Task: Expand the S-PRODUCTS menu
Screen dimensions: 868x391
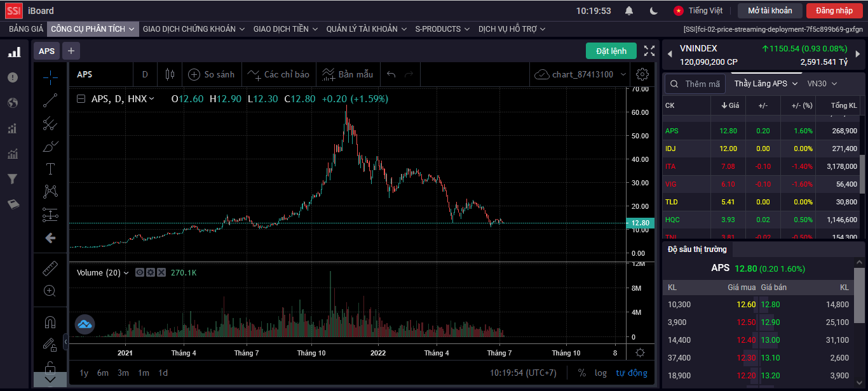Action: 442,29
